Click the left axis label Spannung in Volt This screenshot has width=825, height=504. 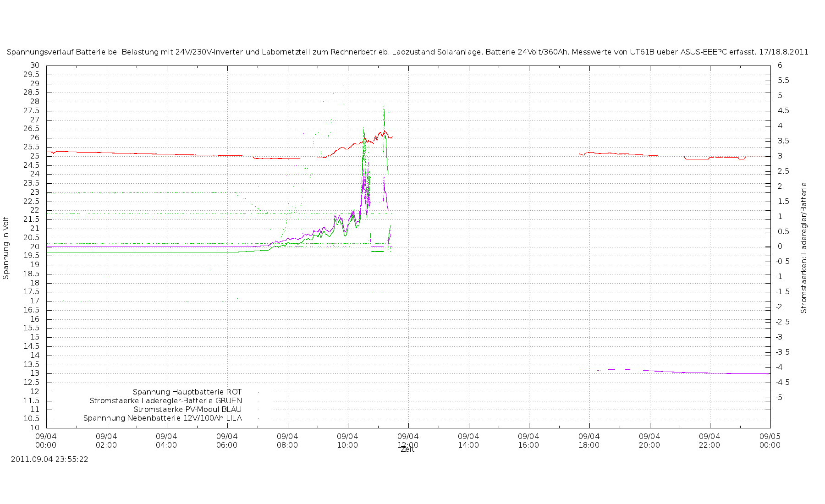tap(6, 248)
